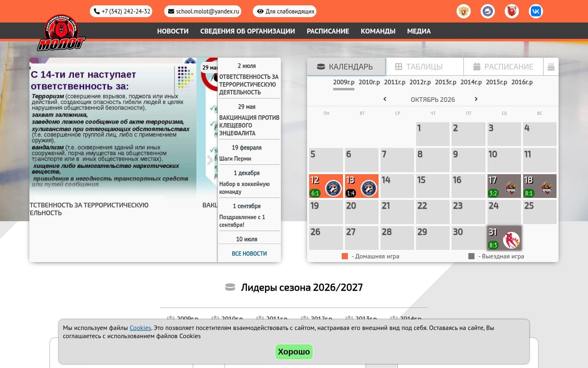588x368 pixels.
Task: Open the blue round federation icon
Action: click(488, 11)
